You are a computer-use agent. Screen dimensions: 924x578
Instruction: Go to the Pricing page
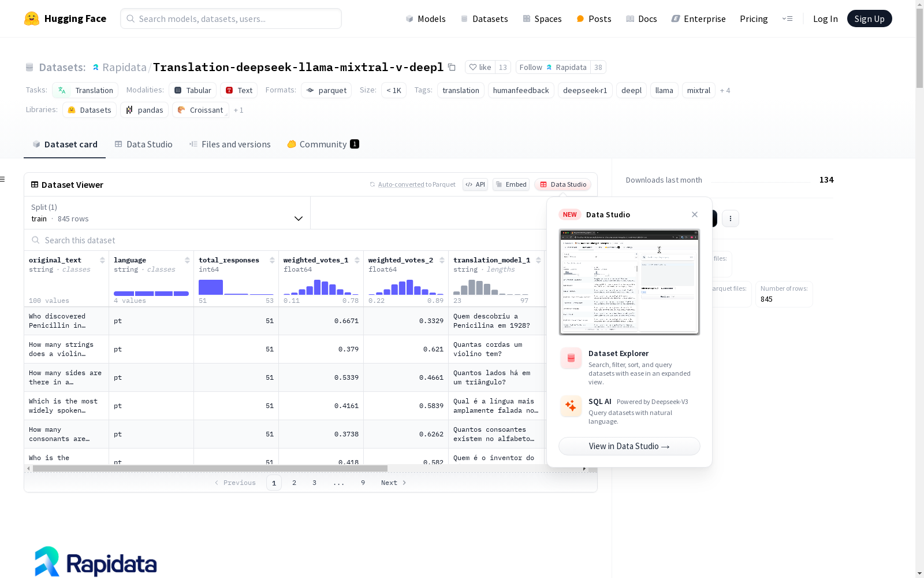(754, 18)
